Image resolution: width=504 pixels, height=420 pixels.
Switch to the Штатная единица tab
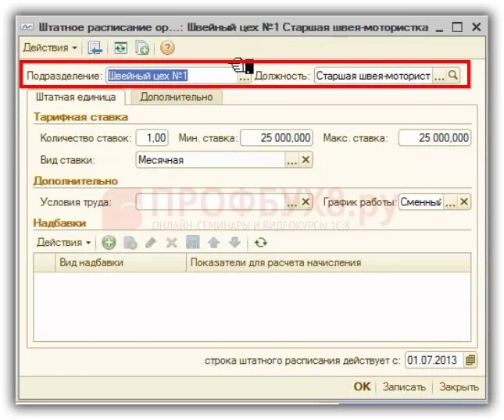pos(76,97)
